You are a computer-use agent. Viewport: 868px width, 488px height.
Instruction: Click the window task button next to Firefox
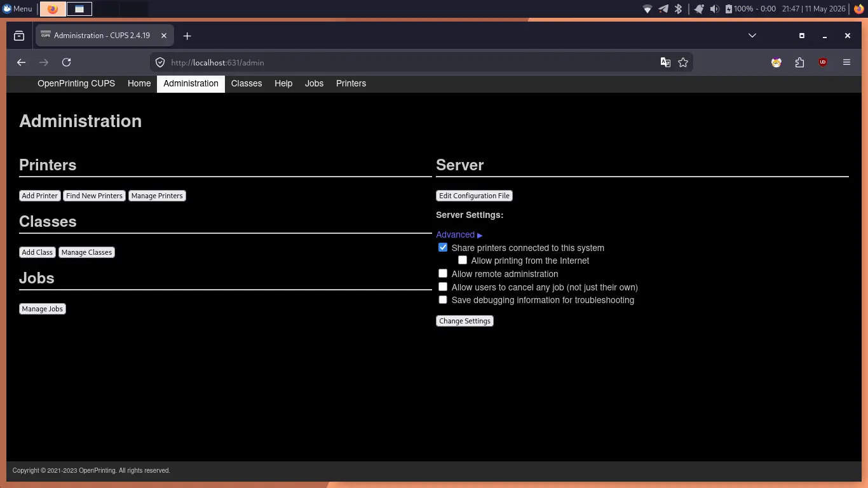79,9
